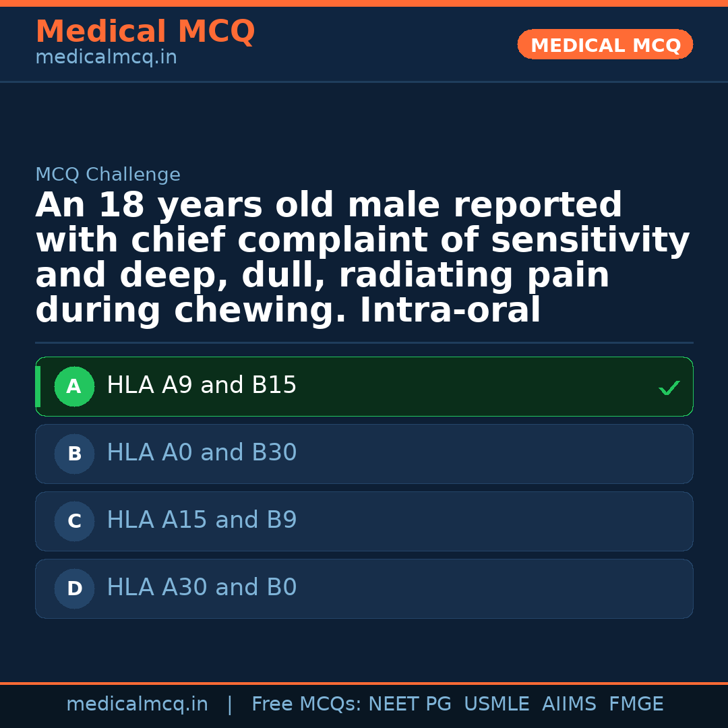This screenshot has width=728, height=728.
Task: Select answer option 'HLA A15 and B9'
Action: [x=364, y=521]
